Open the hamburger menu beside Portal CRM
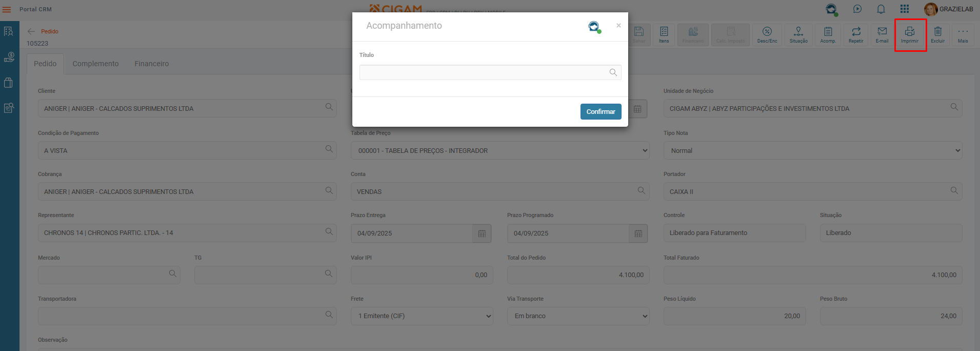Screen dimensions: 980x351 tap(7, 9)
